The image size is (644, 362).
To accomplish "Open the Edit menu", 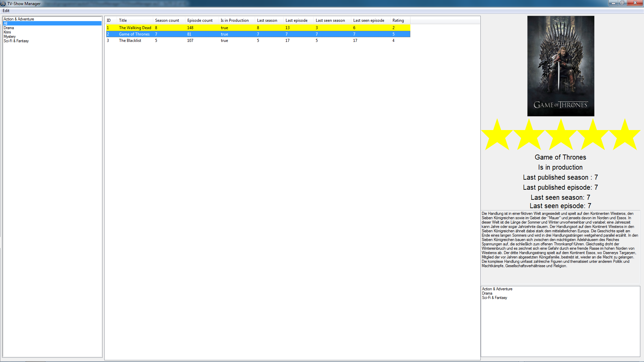I will (6, 11).
